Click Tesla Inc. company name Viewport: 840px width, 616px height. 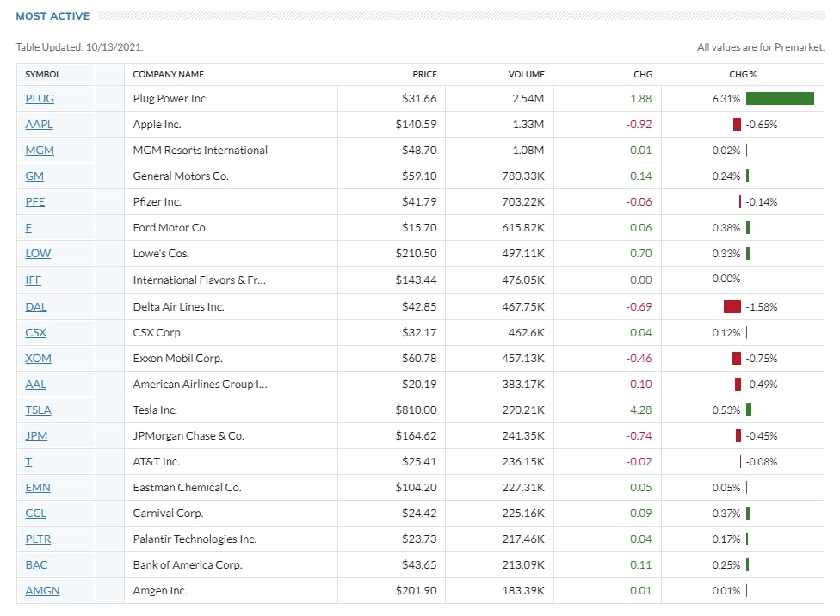tap(155, 410)
